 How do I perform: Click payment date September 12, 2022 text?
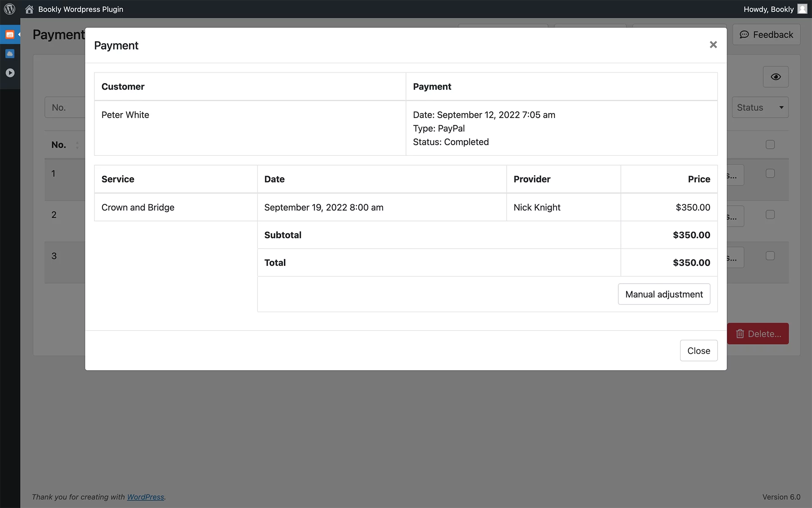[x=484, y=115]
